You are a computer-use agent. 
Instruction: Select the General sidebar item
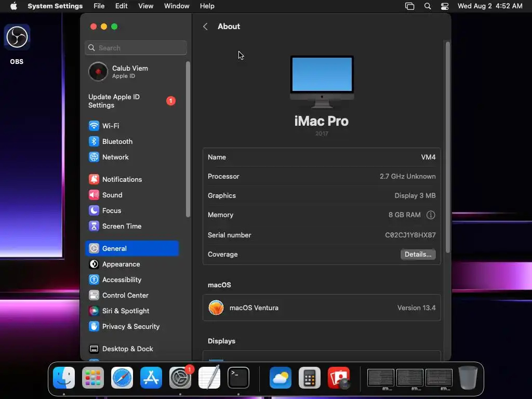[131, 248]
